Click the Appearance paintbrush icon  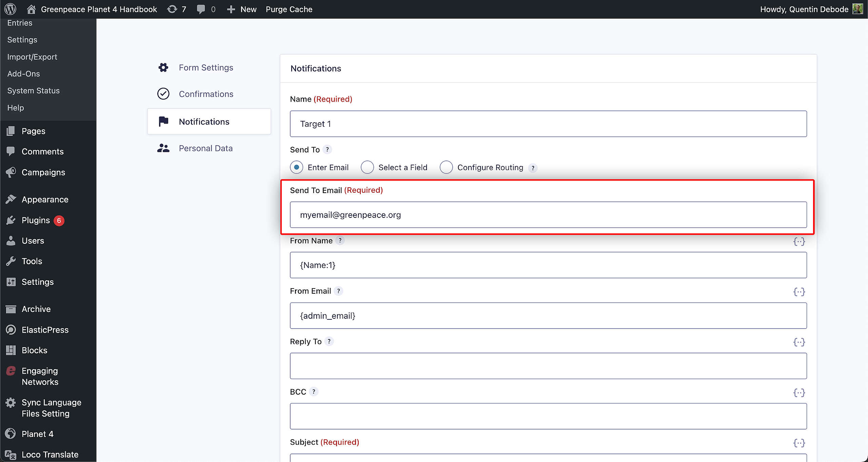pos(11,199)
